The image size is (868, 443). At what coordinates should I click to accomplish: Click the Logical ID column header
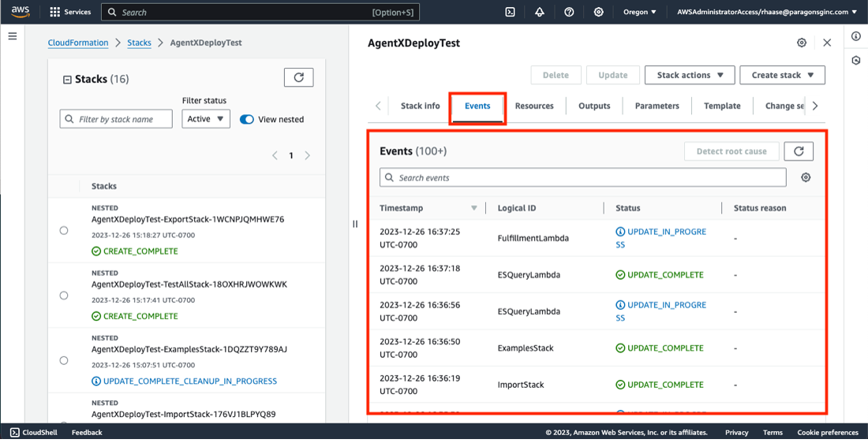[x=517, y=208]
